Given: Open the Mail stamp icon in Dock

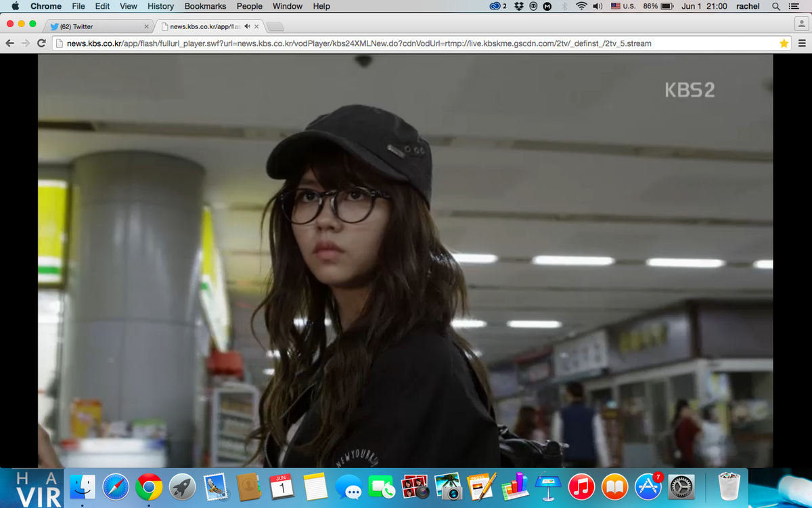Looking at the screenshot, I should pos(215,486).
